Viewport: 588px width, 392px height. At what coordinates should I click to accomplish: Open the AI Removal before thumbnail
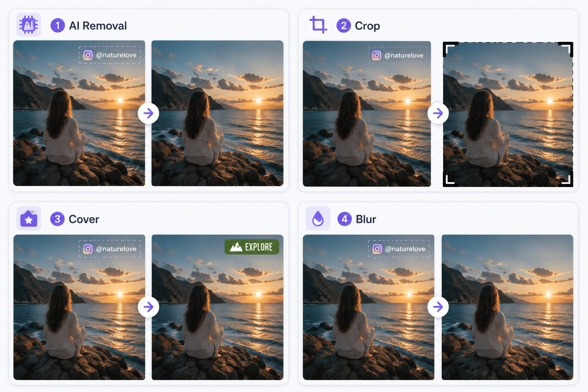79,113
